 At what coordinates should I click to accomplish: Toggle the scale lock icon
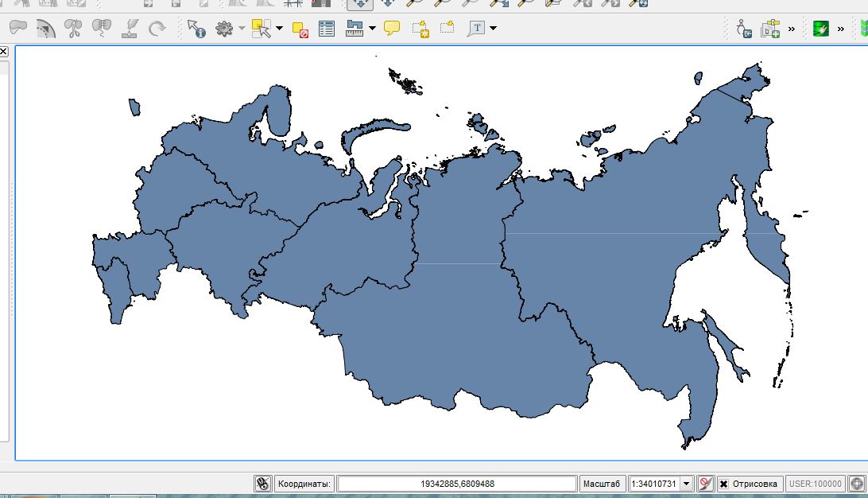(x=705, y=484)
